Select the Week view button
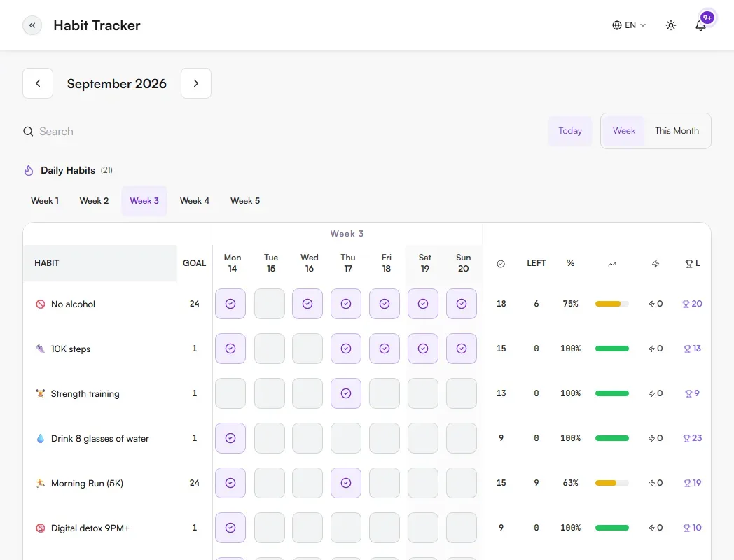The height and width of the screenshot is (560, 734). point(624,131)
